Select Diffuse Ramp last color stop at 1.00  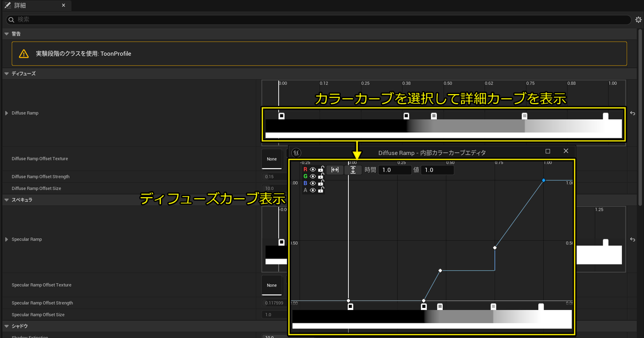pos(605,116)
